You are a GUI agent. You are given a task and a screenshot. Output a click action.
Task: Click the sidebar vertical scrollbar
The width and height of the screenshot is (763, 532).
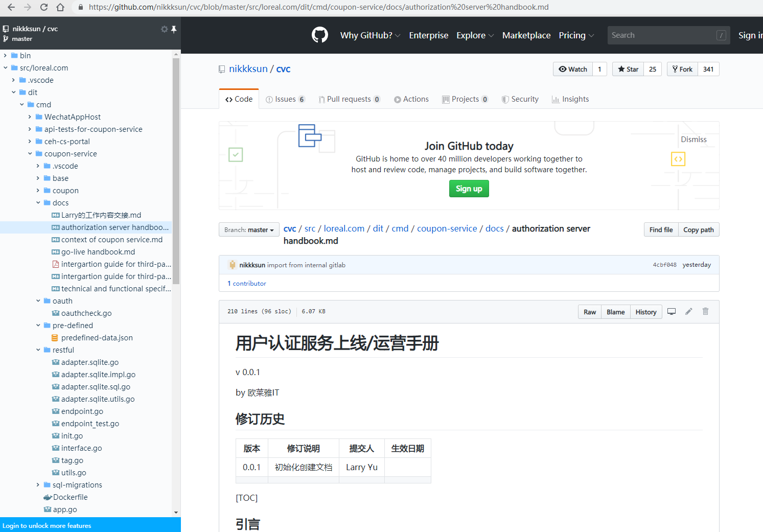click(176, 171)
